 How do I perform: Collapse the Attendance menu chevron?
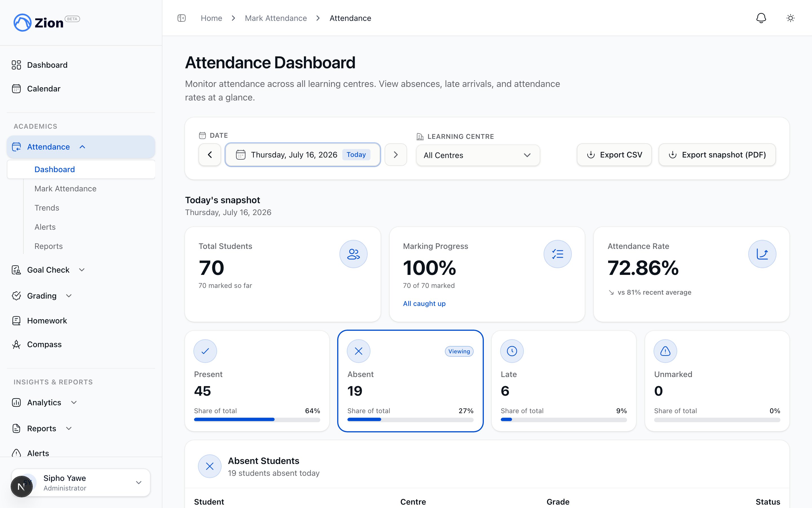tap(82, 147)
